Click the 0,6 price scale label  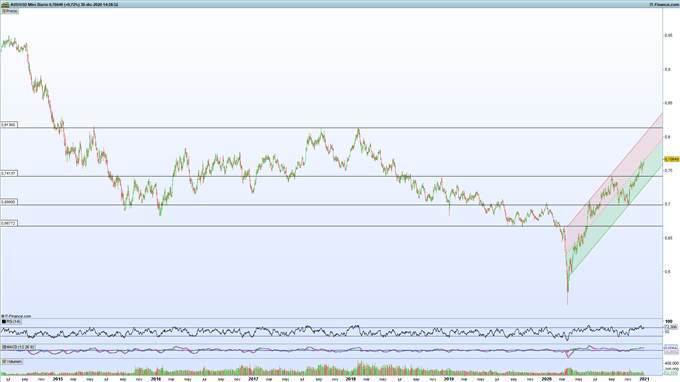[668, 272]
